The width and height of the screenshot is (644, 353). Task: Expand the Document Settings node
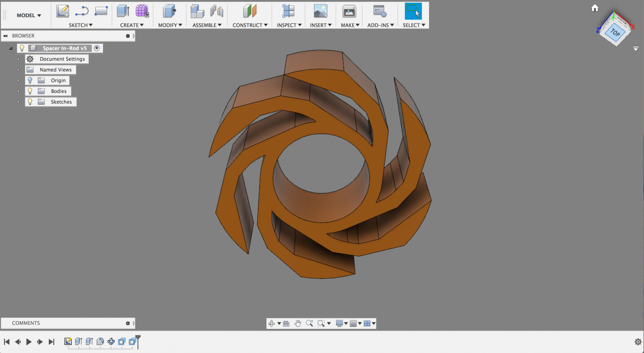click(x=18, y=59)
